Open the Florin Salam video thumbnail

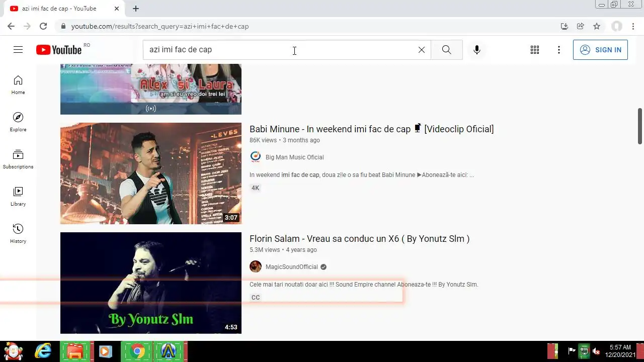coord(151,283)
